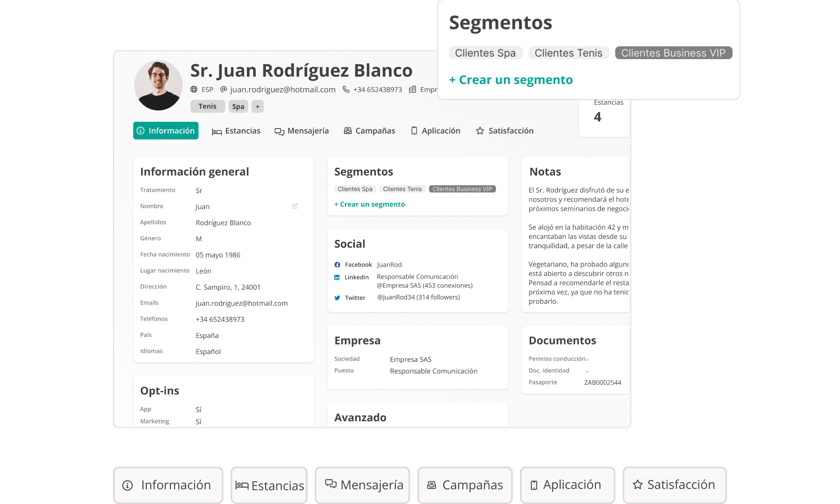The image size is (840, 504).
Task: Click the Facebook social icon
Action: (x=337, y=265)
